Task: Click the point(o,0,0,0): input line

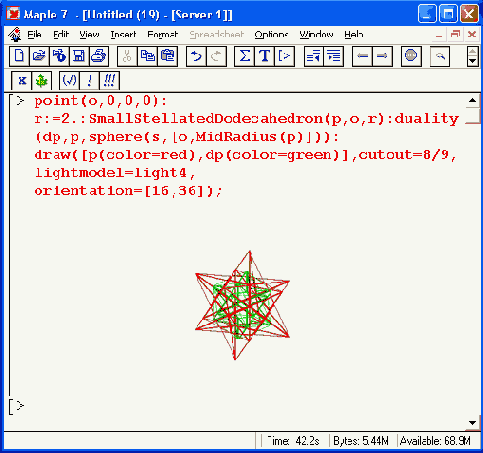Action: click(100, 101)
